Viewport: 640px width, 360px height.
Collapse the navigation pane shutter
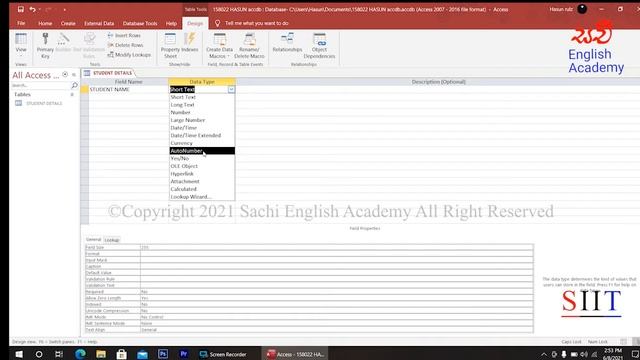(x=74, y=75)
